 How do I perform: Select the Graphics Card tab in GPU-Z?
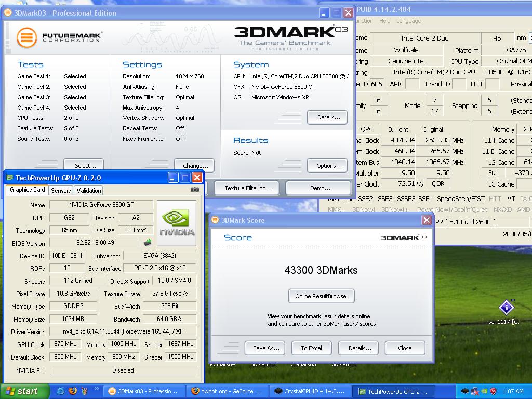coord(27,190)
